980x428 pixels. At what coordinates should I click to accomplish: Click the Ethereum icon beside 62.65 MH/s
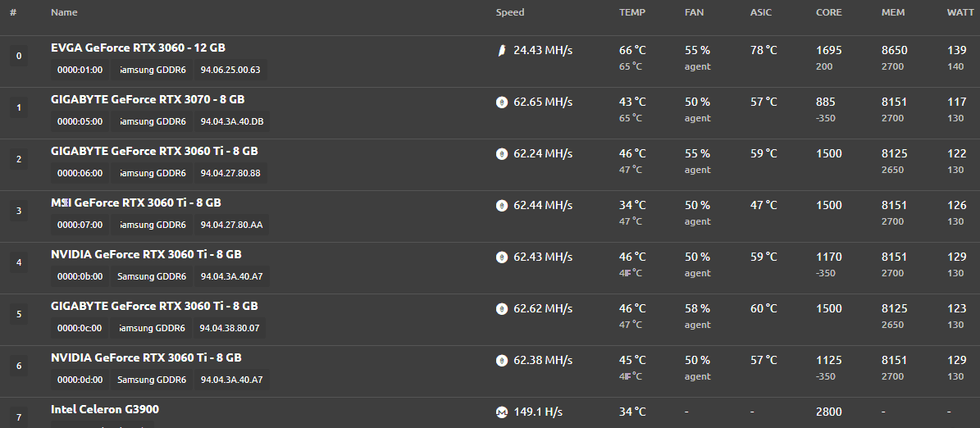501,102
